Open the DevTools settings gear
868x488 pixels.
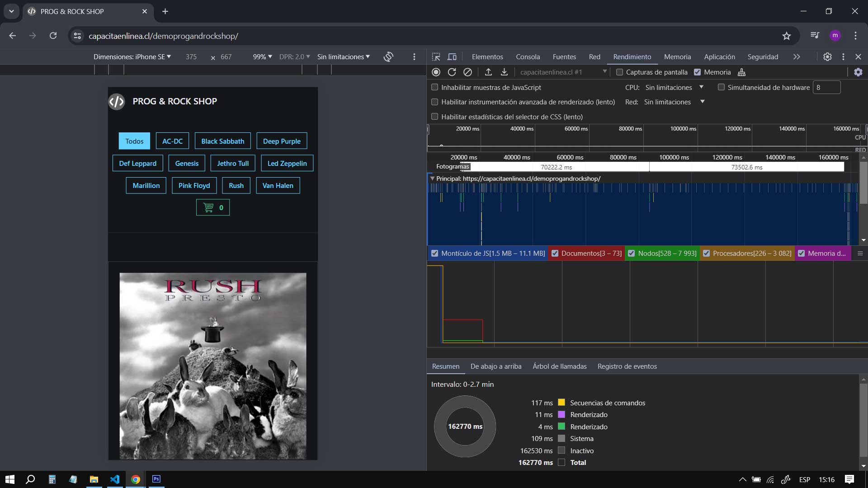pos(827,56)
